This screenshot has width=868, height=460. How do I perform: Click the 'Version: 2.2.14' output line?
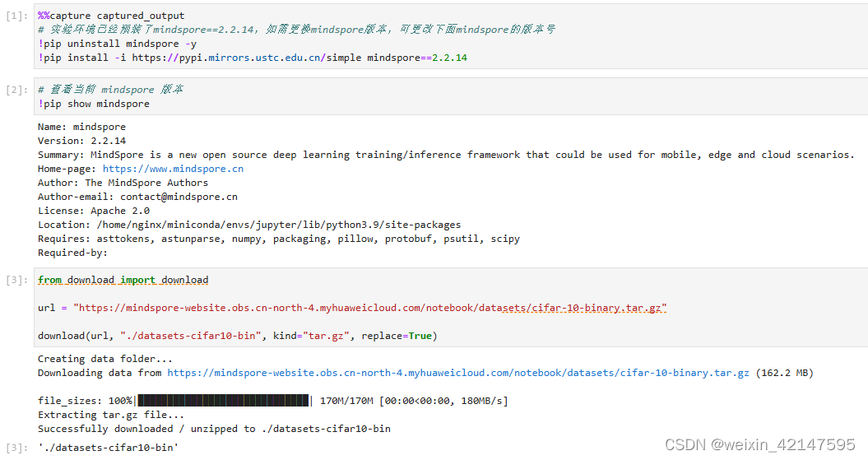pos(82,141)
